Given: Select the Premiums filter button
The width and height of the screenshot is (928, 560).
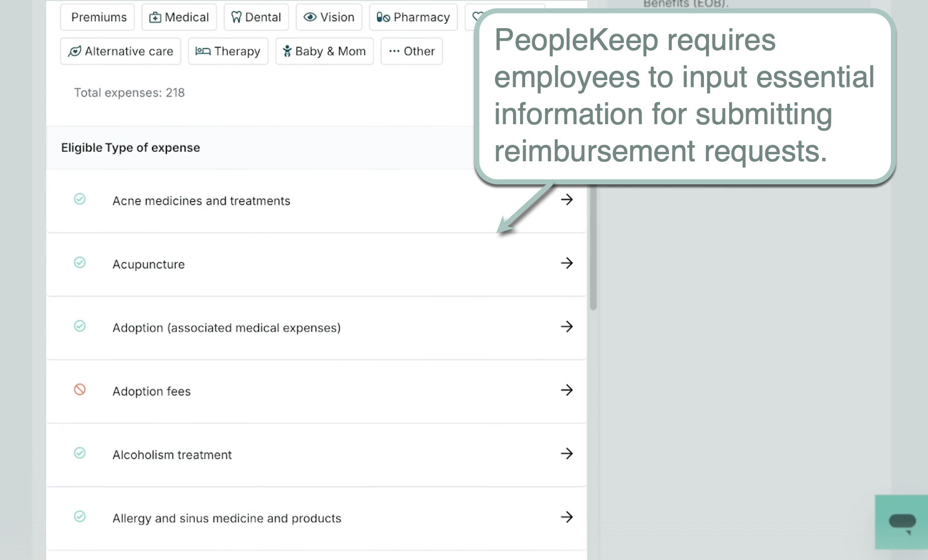Looking at the screenshot, I should (98, 17).
